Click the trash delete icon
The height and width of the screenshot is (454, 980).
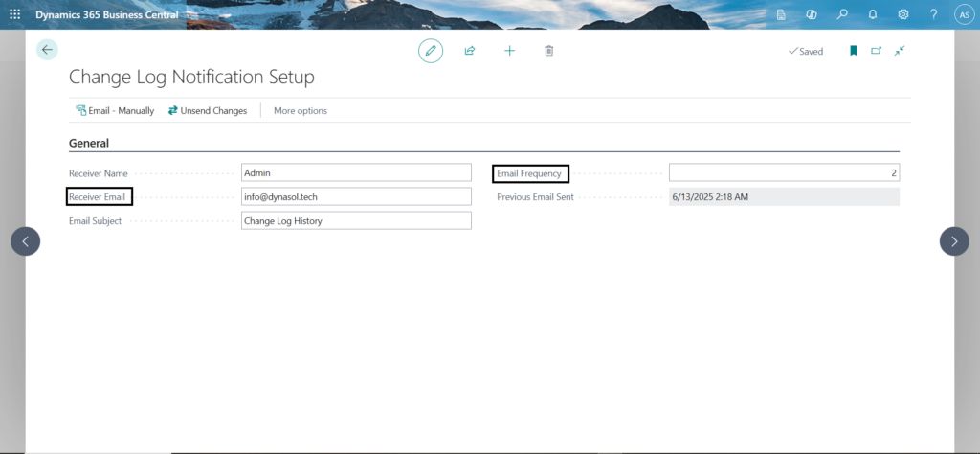(x=548, y=51)
